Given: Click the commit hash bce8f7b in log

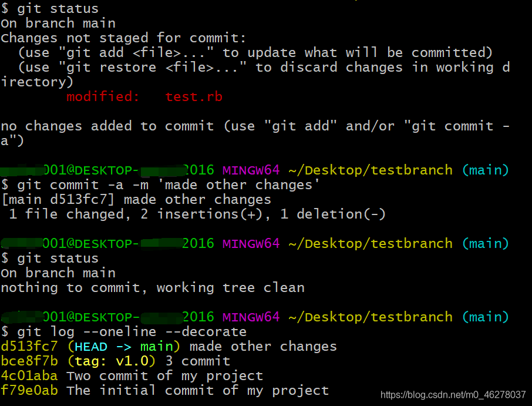Looking at the screenshot, I should click(x=29, y=361).
